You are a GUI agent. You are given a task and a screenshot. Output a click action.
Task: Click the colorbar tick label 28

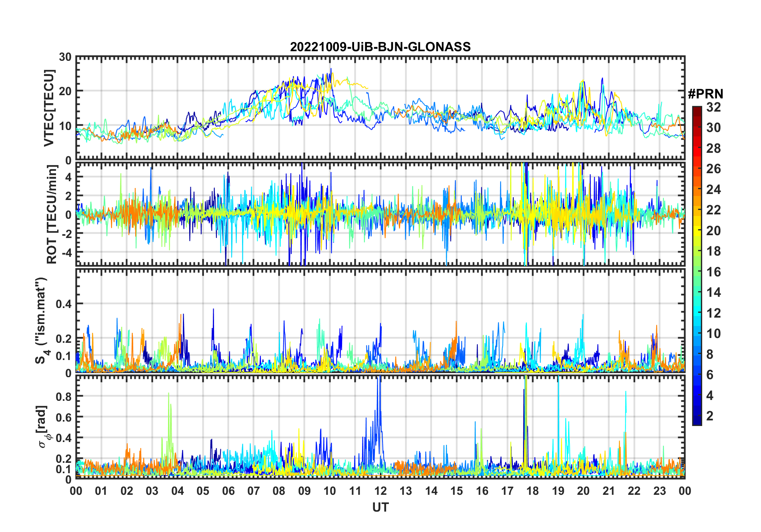(713, 148)
